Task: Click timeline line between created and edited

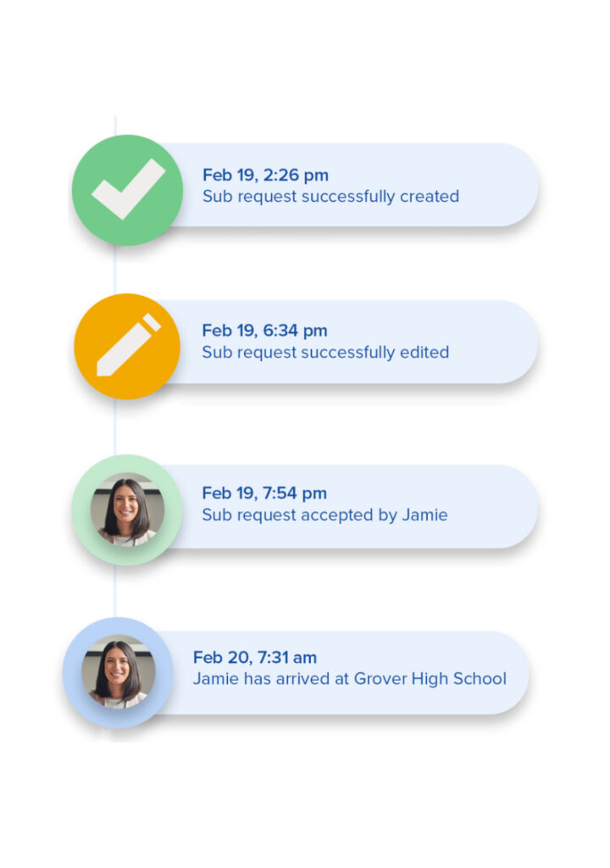Action: click(x=115, y=270)
